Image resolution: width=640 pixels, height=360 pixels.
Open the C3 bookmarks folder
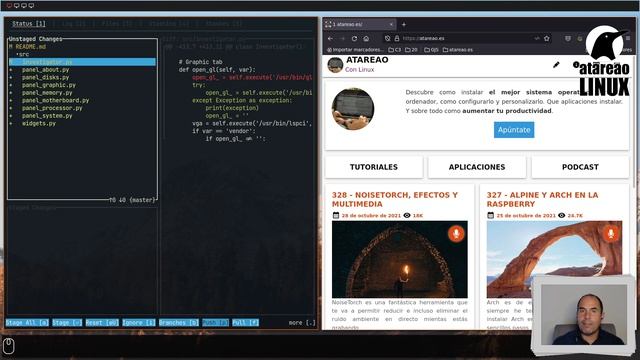coord(395,50)
